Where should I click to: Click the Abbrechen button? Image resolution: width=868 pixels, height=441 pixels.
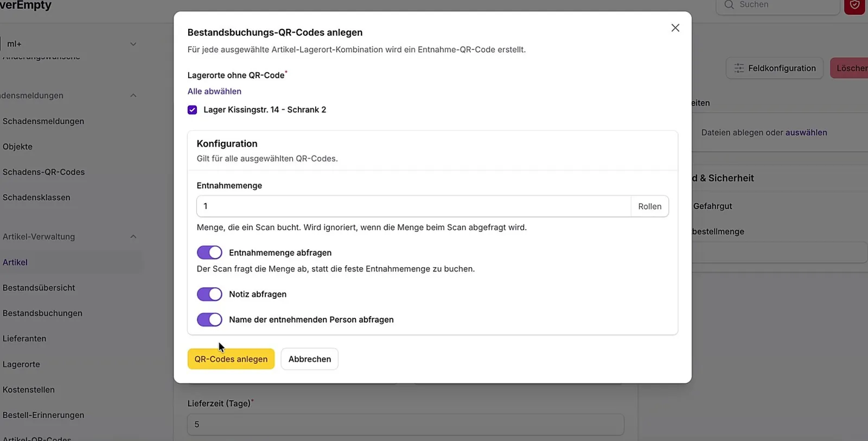[310, 359]
